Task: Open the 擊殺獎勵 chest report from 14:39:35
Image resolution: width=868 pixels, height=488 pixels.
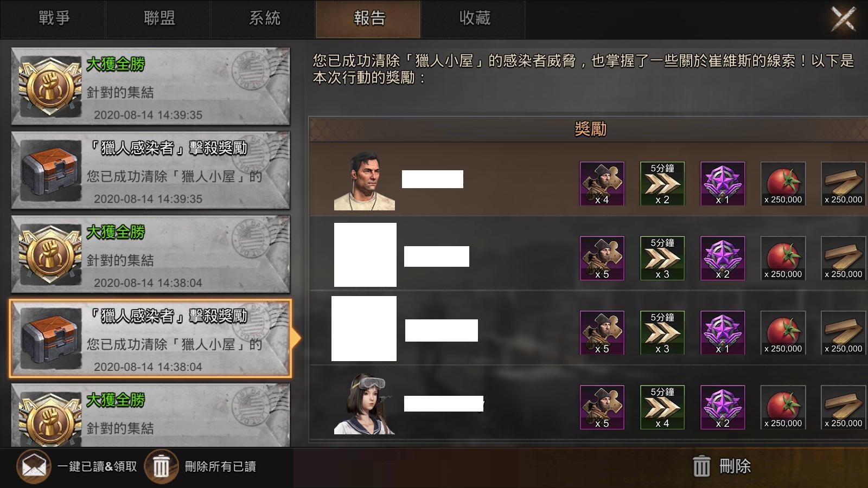Action: click(x=151, y=171)
